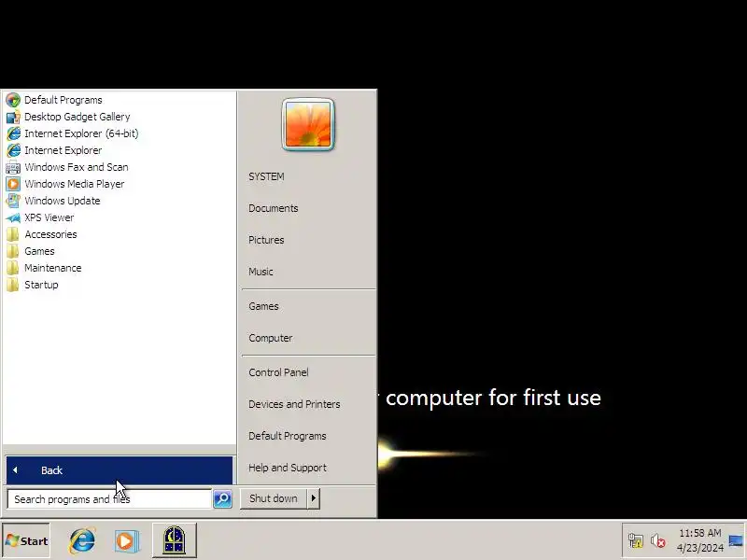Launch Internet Explorer from taskbar
The image size is (747, 560).
point(82,540)
